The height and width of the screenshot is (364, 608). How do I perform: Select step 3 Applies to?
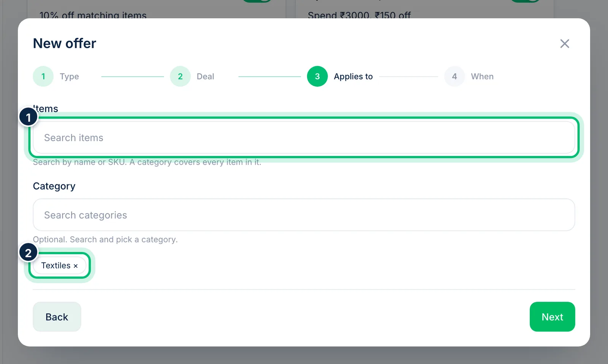click(x=340, y=76)
